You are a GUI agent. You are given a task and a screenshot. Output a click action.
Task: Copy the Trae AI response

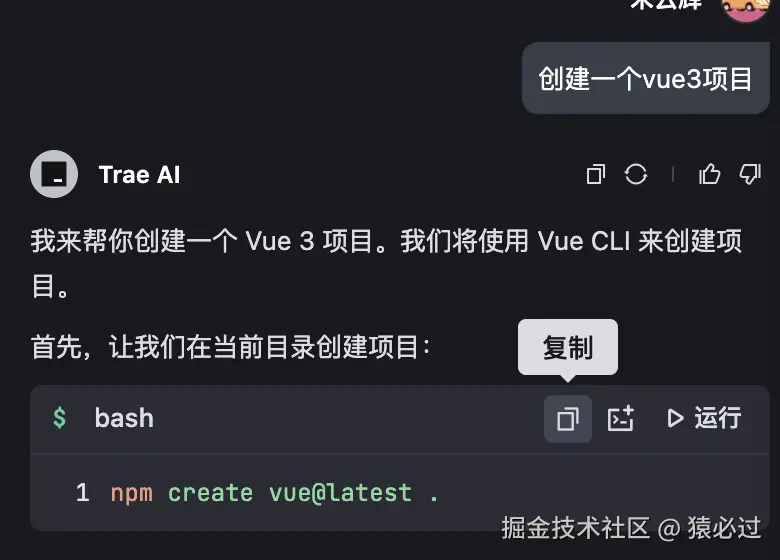pos(595,175)
